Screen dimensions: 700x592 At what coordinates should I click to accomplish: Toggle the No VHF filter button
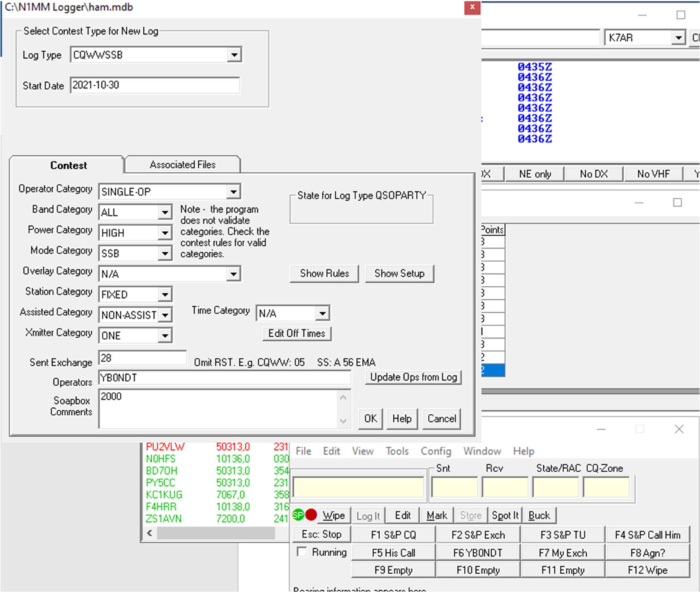(x=653, y=174)
